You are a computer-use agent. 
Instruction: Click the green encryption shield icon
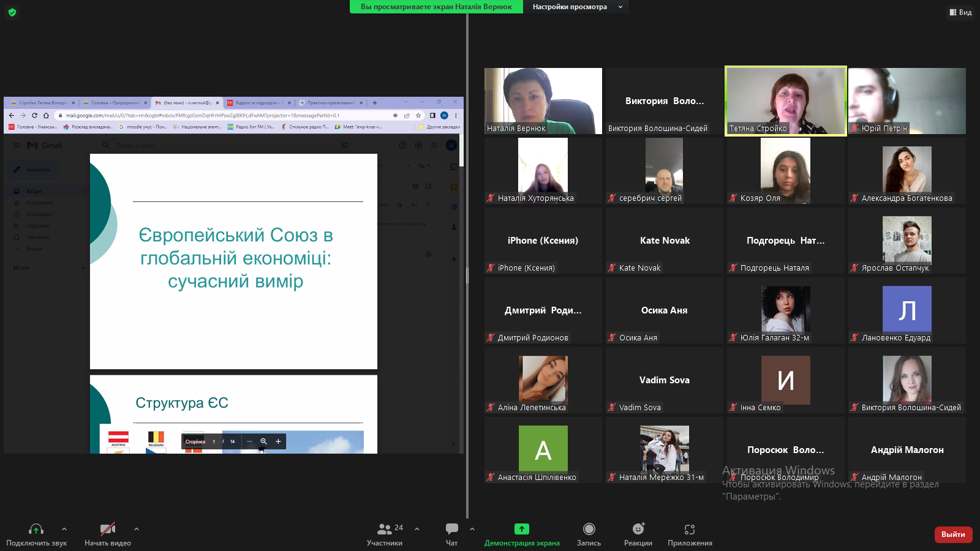tap(12, 12)
